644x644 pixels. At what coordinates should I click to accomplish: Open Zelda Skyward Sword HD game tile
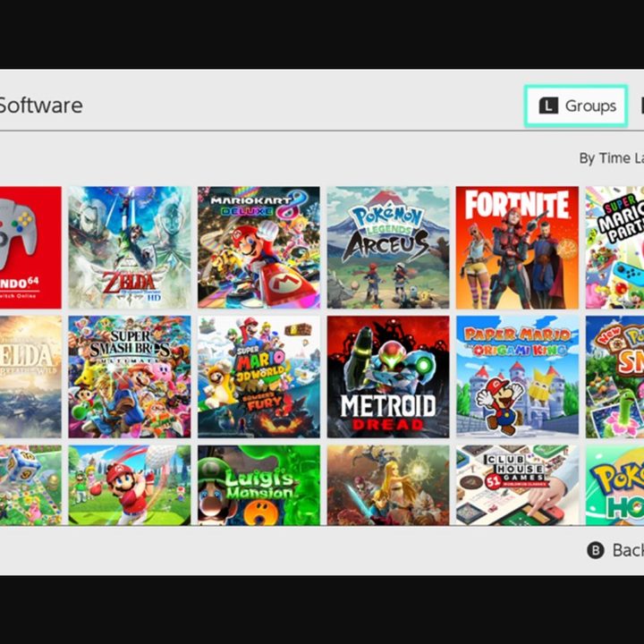130,248
